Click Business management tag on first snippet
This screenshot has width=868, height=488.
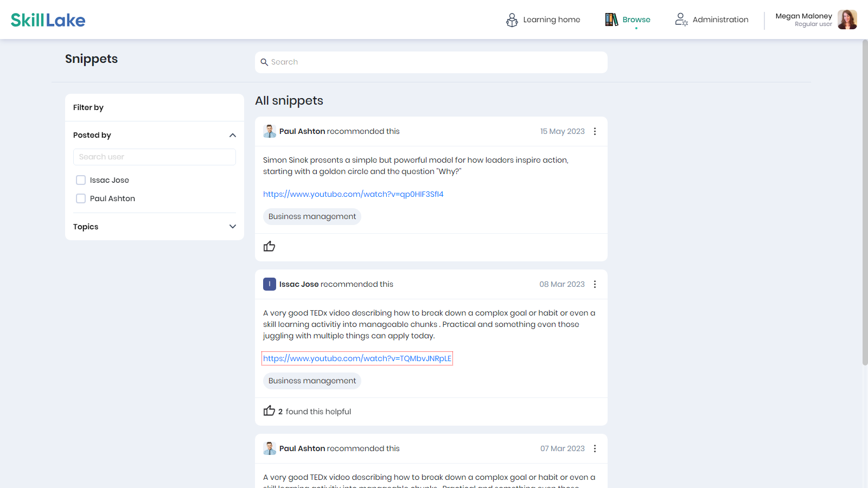click(x=312, y=216)
